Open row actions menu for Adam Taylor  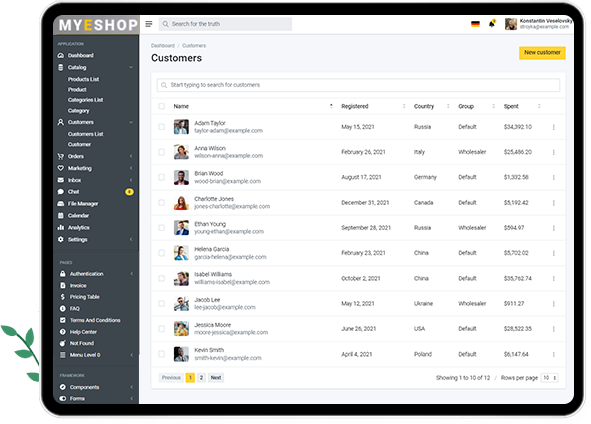click(x=553, y=127)
